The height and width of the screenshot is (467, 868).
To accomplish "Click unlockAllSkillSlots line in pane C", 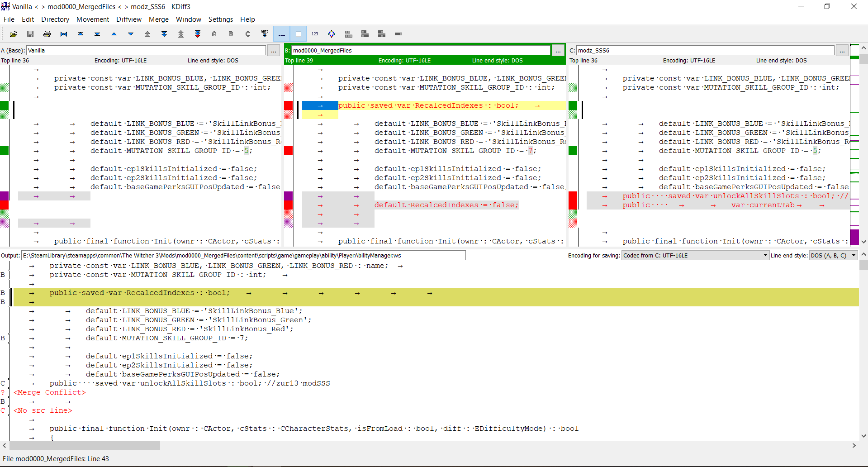I will pyautogui.click(x=717, y=196).
